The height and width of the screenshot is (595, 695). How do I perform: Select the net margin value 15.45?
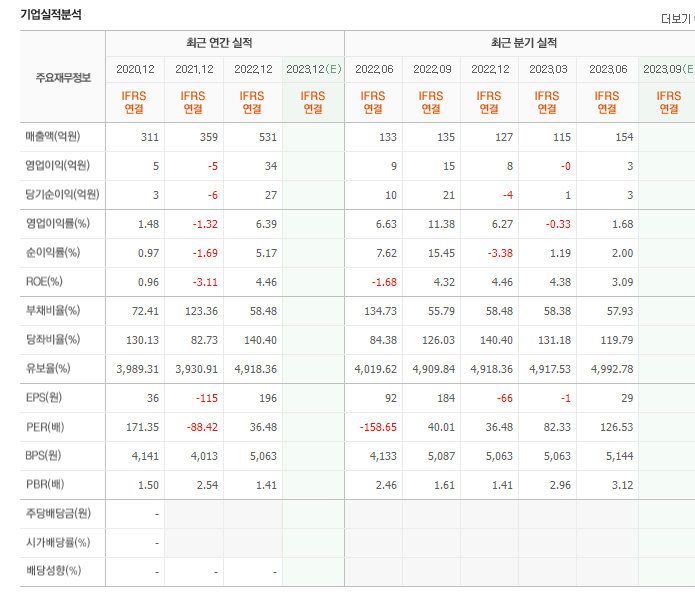(441, 253)
